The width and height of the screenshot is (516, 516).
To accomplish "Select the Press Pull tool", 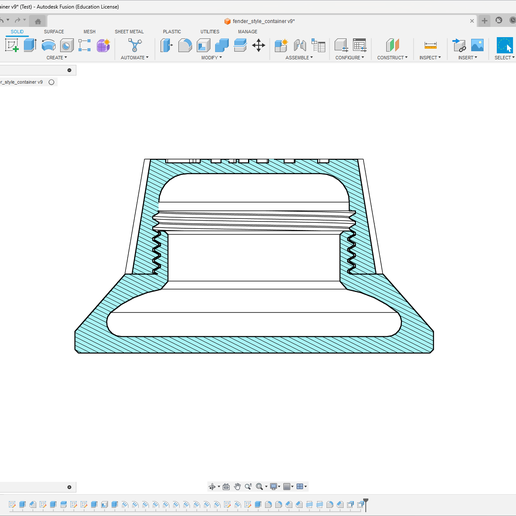I will (x=166, y=45).
